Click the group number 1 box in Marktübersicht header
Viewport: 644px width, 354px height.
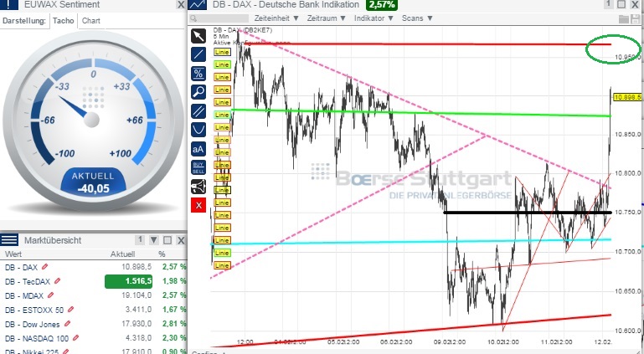140,239
